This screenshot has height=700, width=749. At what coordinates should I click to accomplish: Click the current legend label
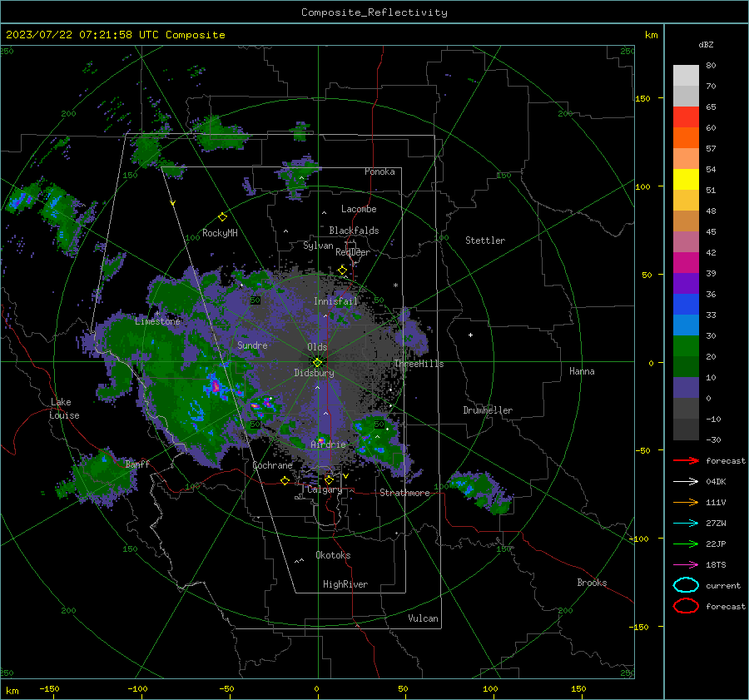[x=723, y=585]
